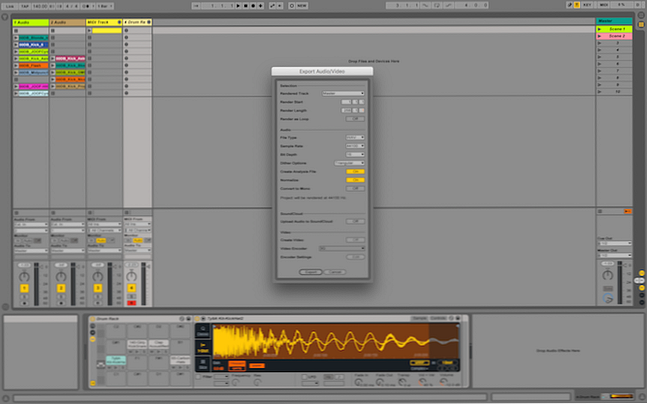Toggle Create Analysis File option
The width and height of the screenshot is (647, 404).
point(354,171)
